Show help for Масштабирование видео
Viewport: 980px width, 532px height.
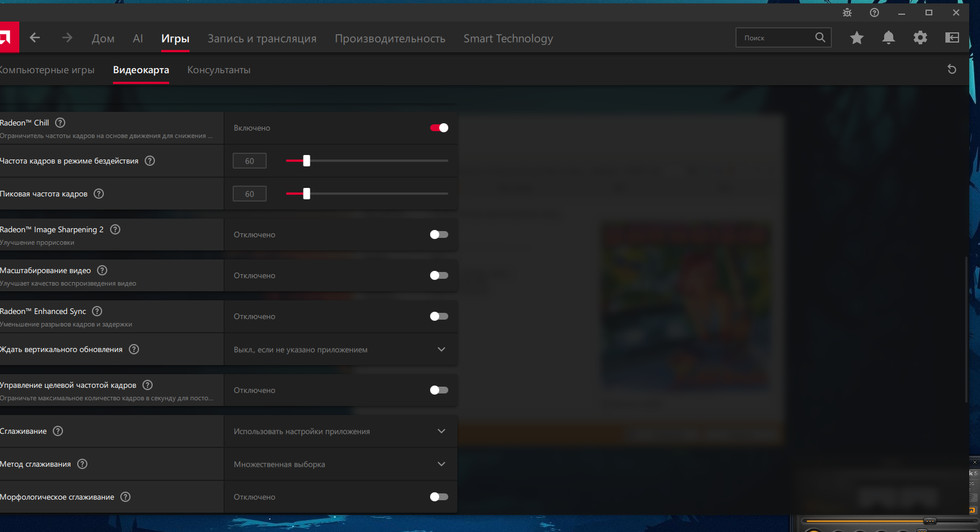[x=102, y=270]
